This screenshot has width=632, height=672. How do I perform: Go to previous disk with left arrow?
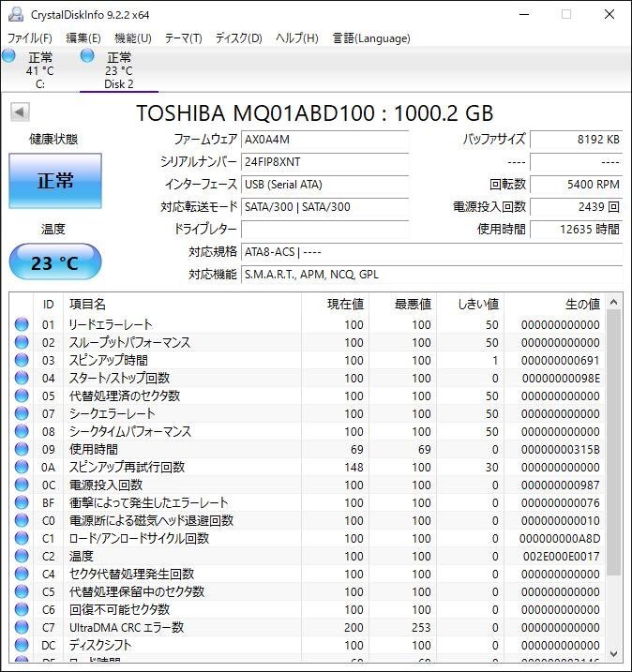tap(20, 112)
